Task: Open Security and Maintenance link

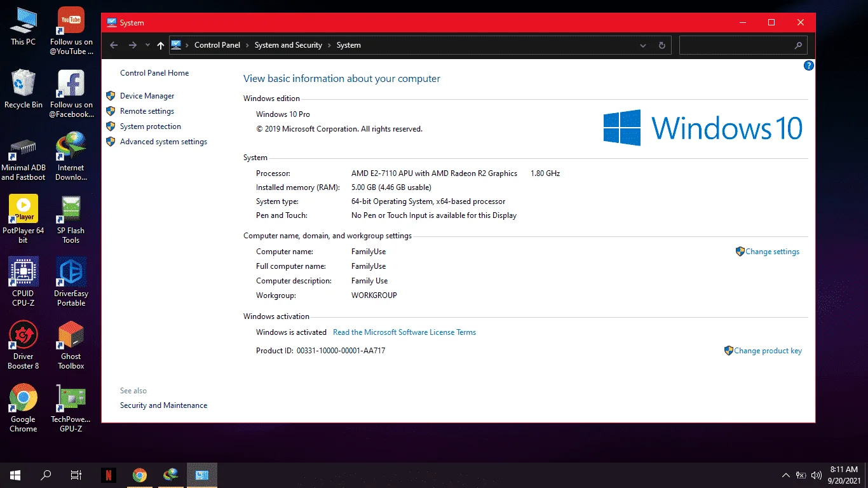Action: click(x=163, y=405)
